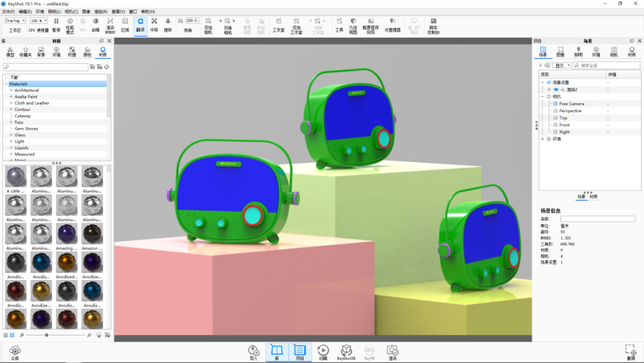The width and height of the screenshot is (644, 363).
Task: Select the Gem Stones material category
Action: [x=26, y=129]
